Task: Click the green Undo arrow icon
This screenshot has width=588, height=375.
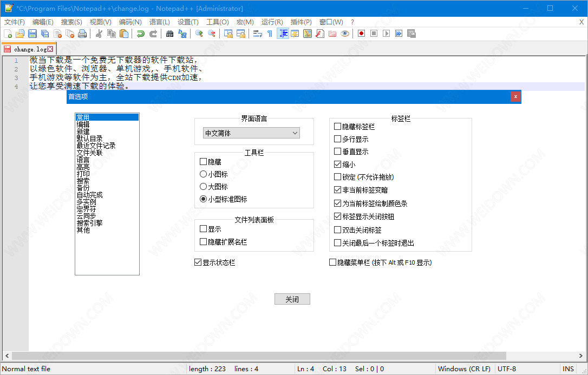Action: tap(141, 34)
